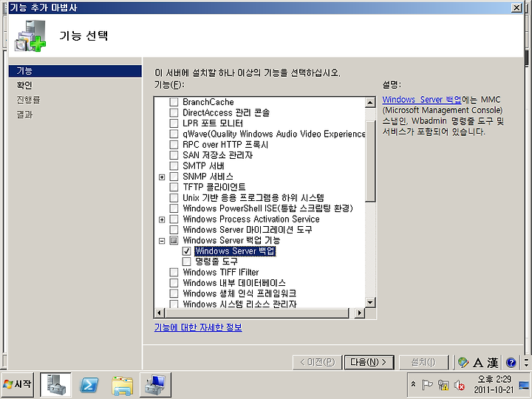This screenshot has height=399, width=532.
Task: Close the 기능 추가 마법사 window
Action: click(x=516, y=7)
